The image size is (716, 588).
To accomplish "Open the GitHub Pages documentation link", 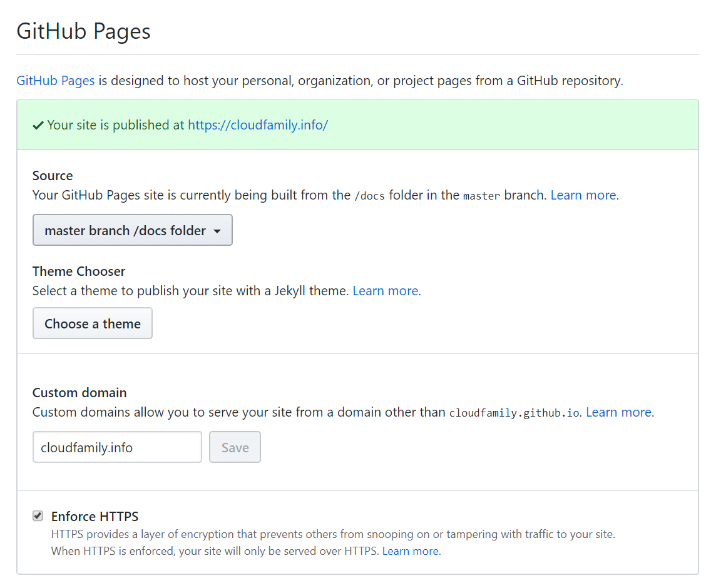I will 55,81.
